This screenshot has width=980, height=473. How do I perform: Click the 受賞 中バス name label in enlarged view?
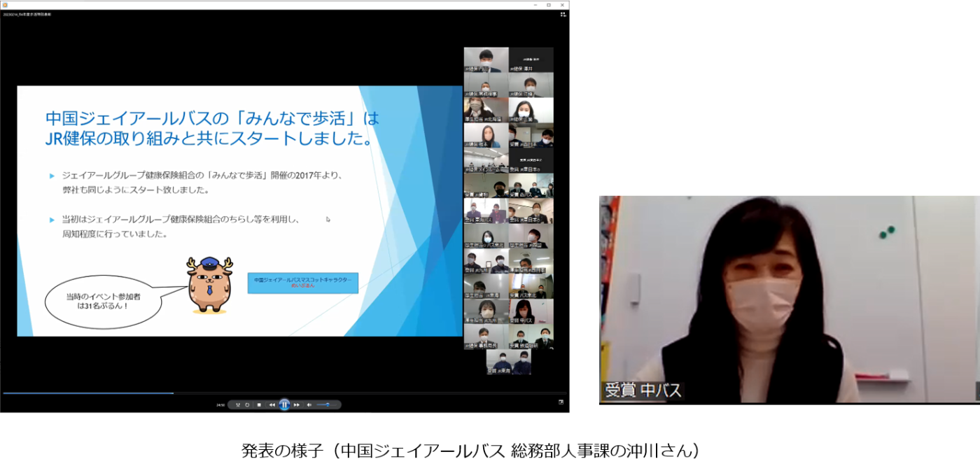[x=643, y=390]
